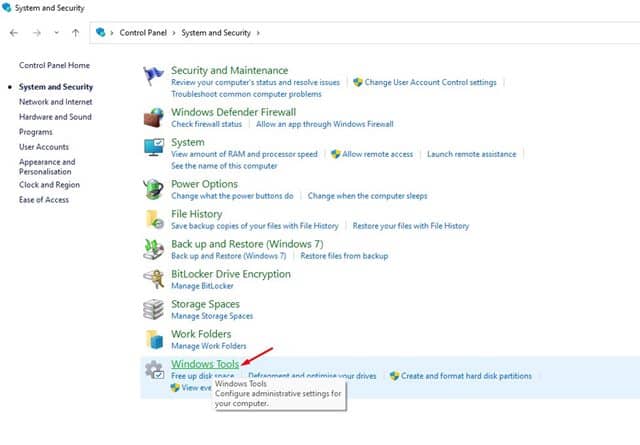Open Power Options heading
640x445 pixels.
[x=204, y=184]
